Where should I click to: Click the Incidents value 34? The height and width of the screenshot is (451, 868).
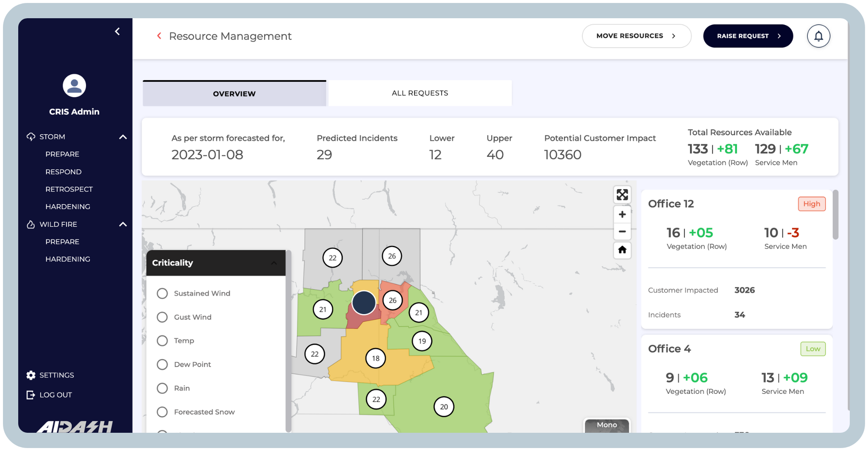[x=740, y=315]
